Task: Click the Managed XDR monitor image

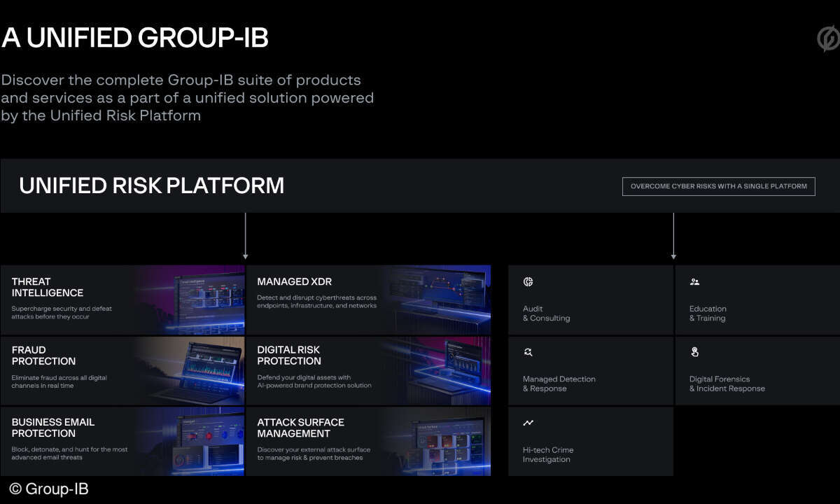Action: pos(436,300)
